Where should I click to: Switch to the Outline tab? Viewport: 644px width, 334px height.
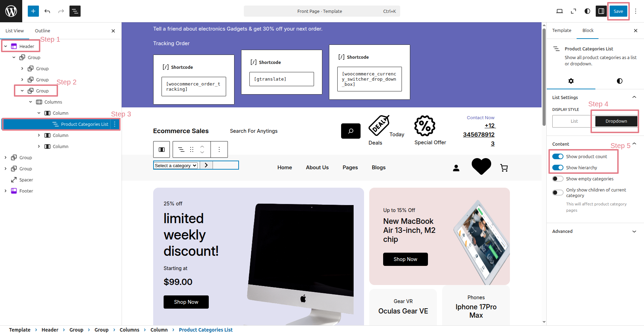42,31
